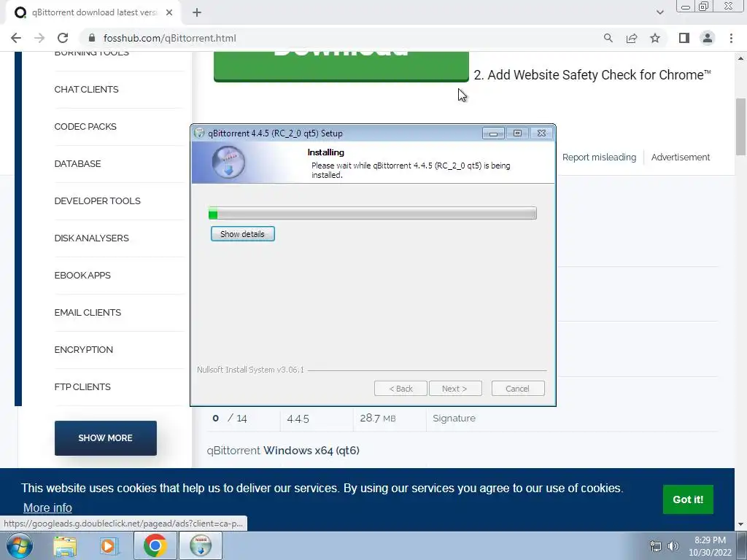Click Report misleading link
This screenshot has height=560, width=747.
click(x=599, y=157)
